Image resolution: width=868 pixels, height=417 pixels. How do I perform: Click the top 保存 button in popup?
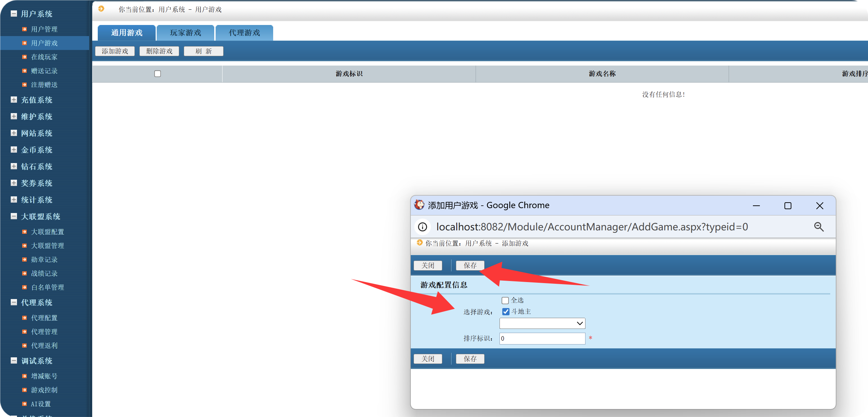pos(470,265)
